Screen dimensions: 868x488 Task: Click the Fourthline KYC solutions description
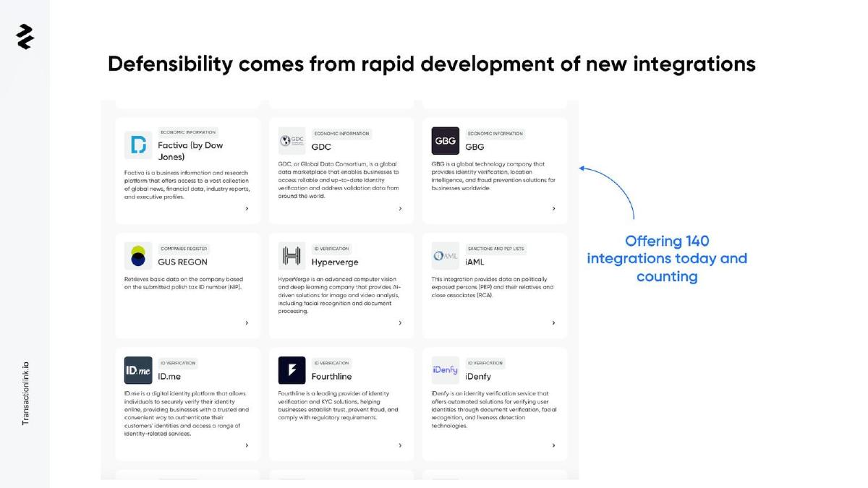[338, 406]
